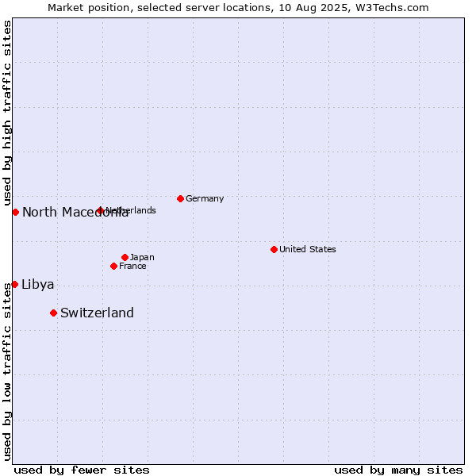Click the Netherlands data point marker

(x=101, y=210)
